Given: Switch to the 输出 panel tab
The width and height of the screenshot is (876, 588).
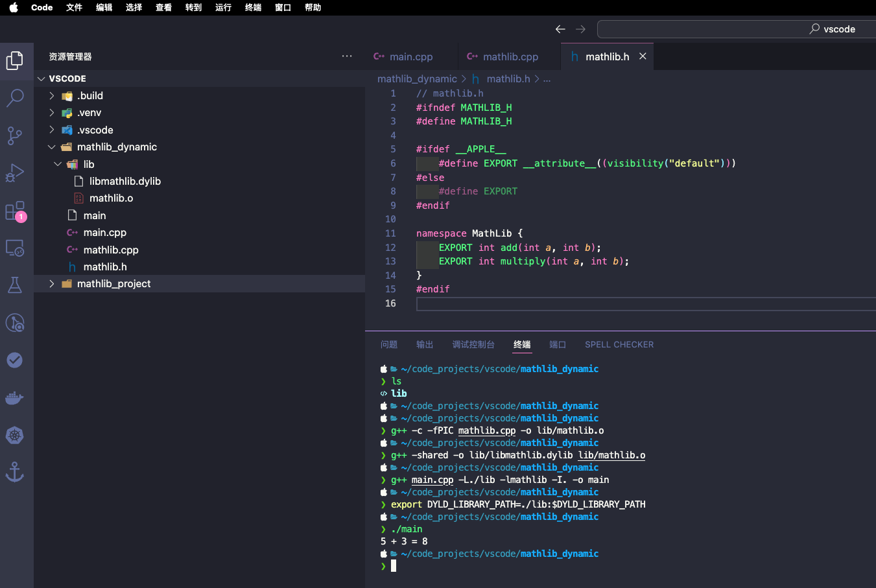Looking at the screenshot, I should click(x=425, y=345).
